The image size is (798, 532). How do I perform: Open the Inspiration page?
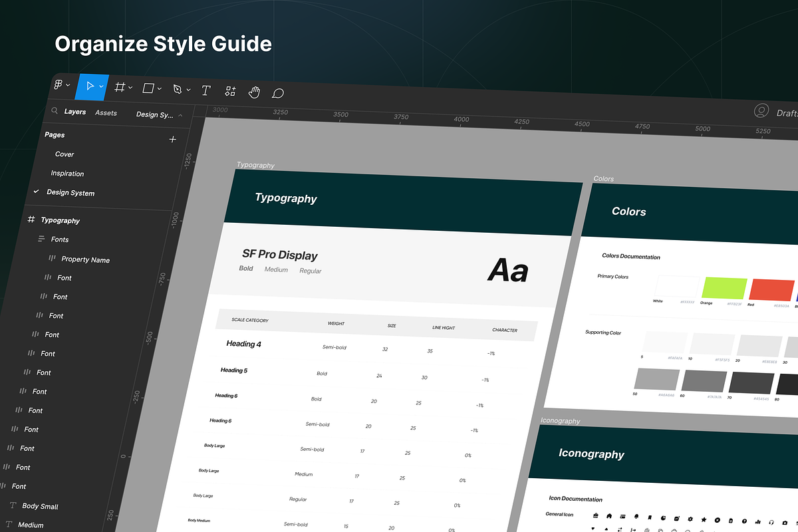pyautogui.click(x=67, y=173)
